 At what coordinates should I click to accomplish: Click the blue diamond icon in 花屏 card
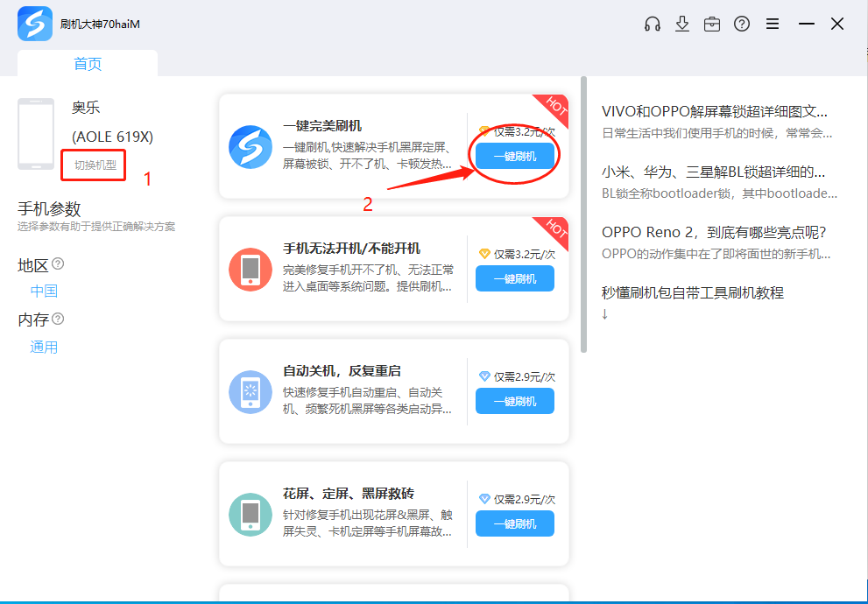(x=484, y=499)
